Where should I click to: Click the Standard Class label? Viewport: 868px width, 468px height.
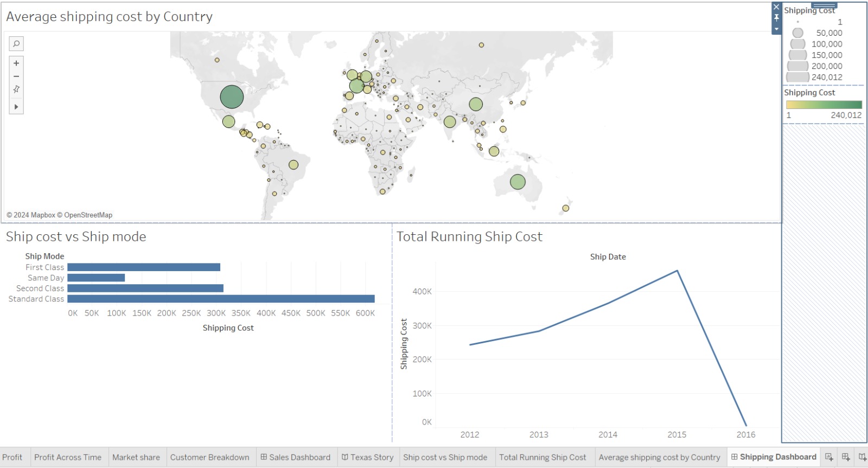[36, 299]
